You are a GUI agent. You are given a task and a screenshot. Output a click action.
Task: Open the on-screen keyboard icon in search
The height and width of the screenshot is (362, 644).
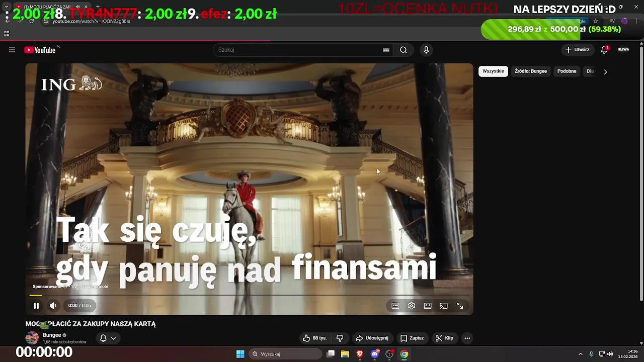coord(386,50)
